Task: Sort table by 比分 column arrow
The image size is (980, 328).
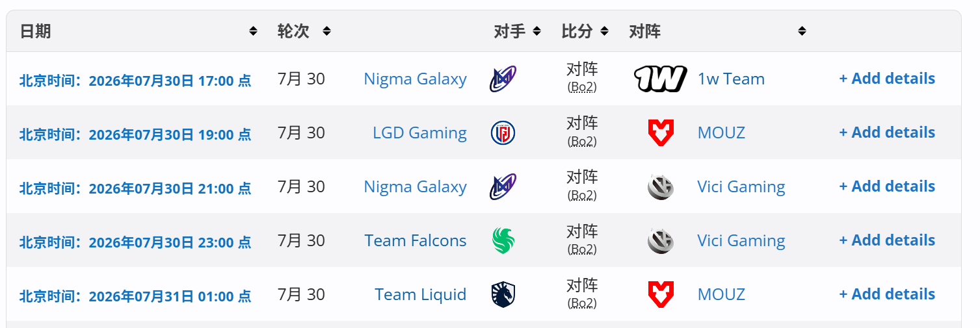Action: [x=604, y=31]
